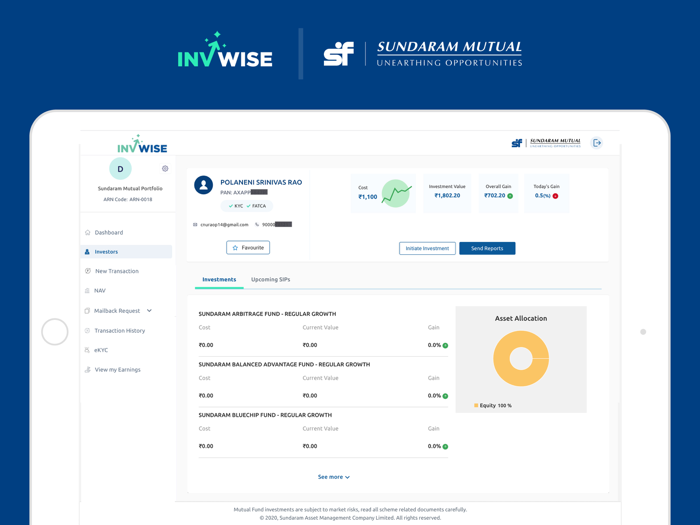Click the star icon on Favourite
The width and height of the screenshot is (700, 525).
pyautogui.click(x=235, y=248)
